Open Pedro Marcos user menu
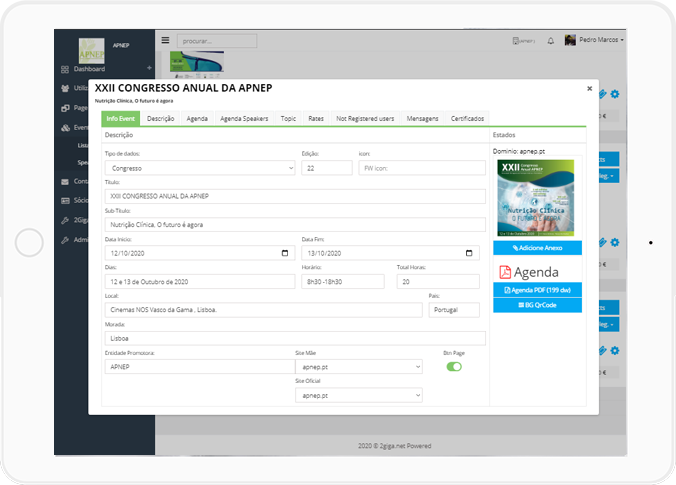676x485 pixels. [601, 40]
